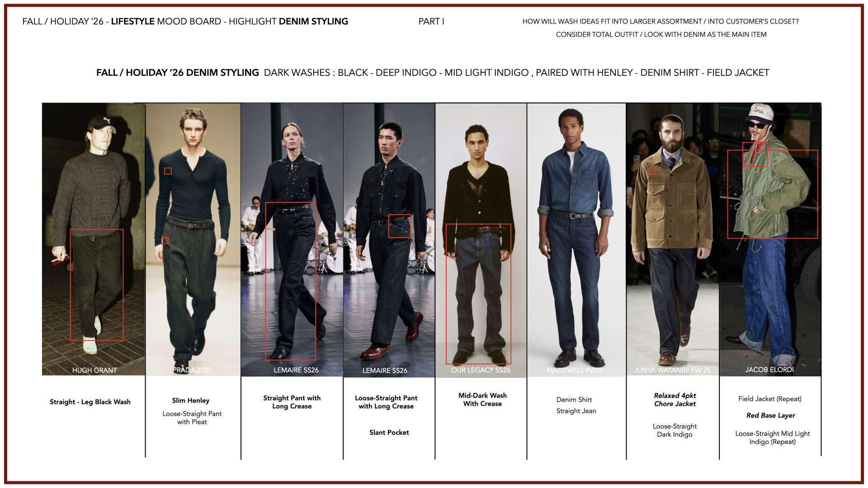Select the 'Denim Shirt' caption text
868x488 pixels.
pyautogui.click(x=574, y=400)
